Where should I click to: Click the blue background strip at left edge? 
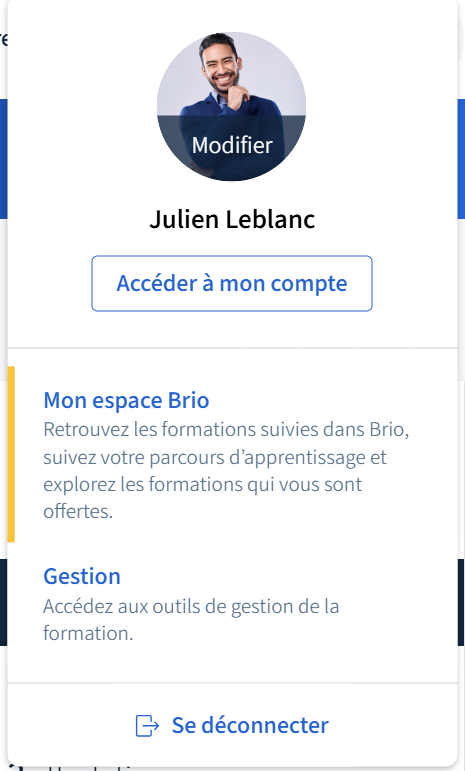pyautogui.click(x=3, y=159)
